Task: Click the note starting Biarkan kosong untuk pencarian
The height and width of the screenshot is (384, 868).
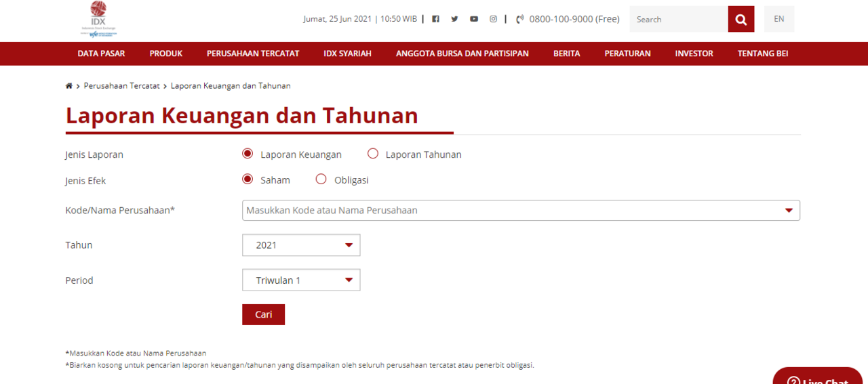Action: pyautogui.click(x=300, y=365)
